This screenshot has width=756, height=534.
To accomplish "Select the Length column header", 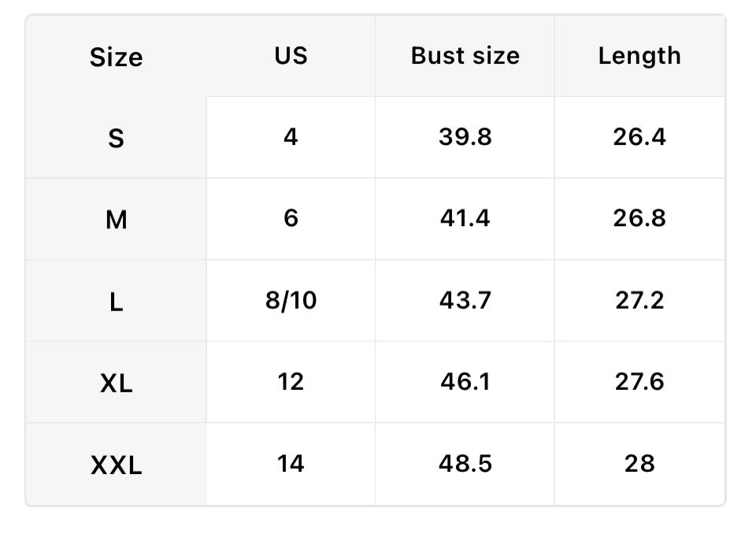I will click(639, 56).
